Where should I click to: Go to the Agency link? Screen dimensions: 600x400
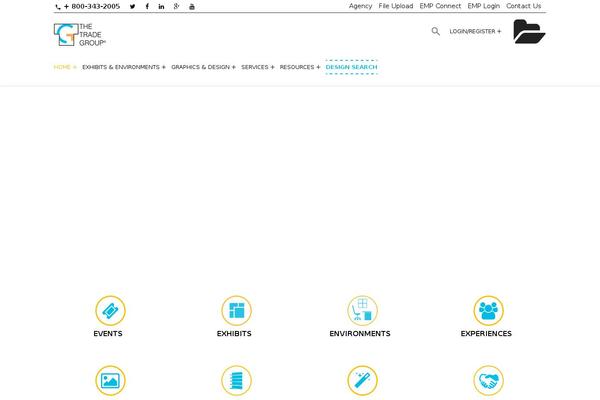click(x=360, y=6)
